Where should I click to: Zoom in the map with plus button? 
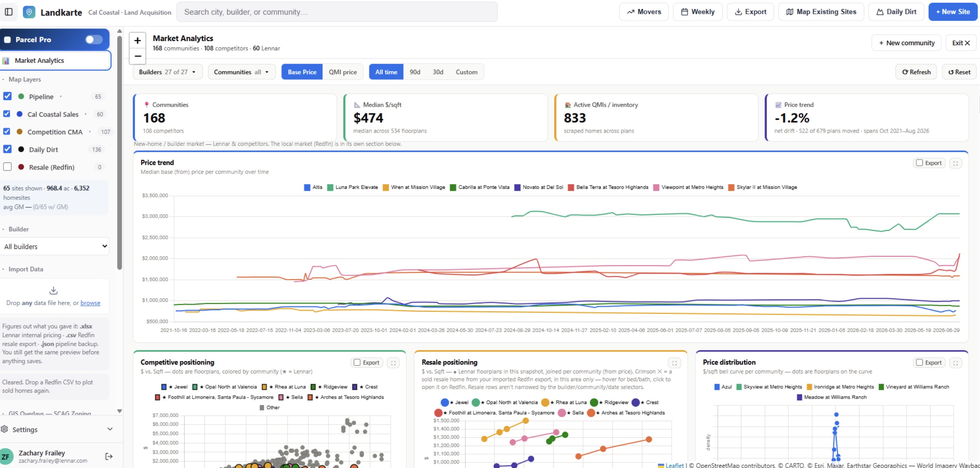138,40
